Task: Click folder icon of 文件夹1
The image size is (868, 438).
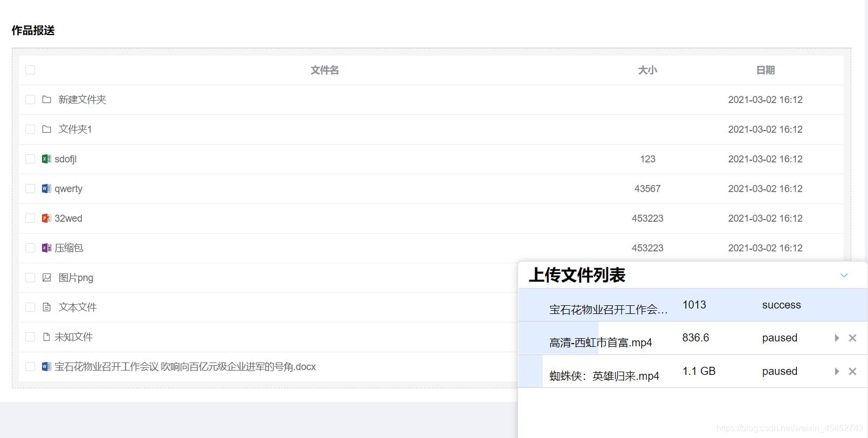Action: click(x=47, y=129)
